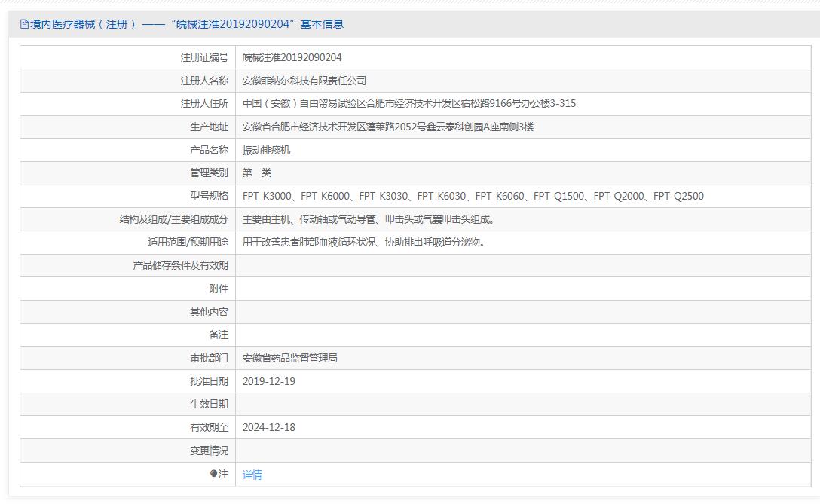This screenshot has width=820, height=504.
Task: Click the lightbulb icon next to 注
Action: coord(213,474)
